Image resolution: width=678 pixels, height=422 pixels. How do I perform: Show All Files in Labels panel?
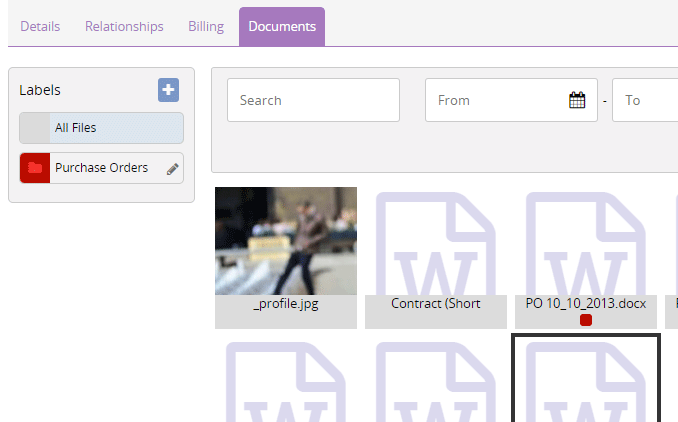tap(101, 128)
